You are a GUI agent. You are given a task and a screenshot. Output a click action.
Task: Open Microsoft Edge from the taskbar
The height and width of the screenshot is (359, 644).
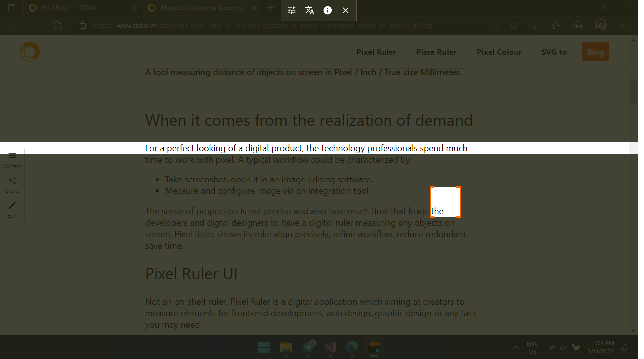pyautogui.click(x=352, y=347)
